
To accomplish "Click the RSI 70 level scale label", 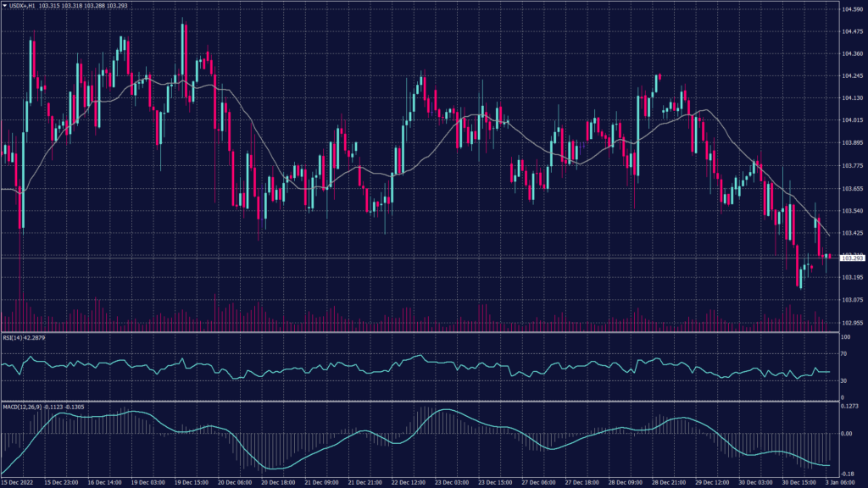I will [x=845, y=352].
